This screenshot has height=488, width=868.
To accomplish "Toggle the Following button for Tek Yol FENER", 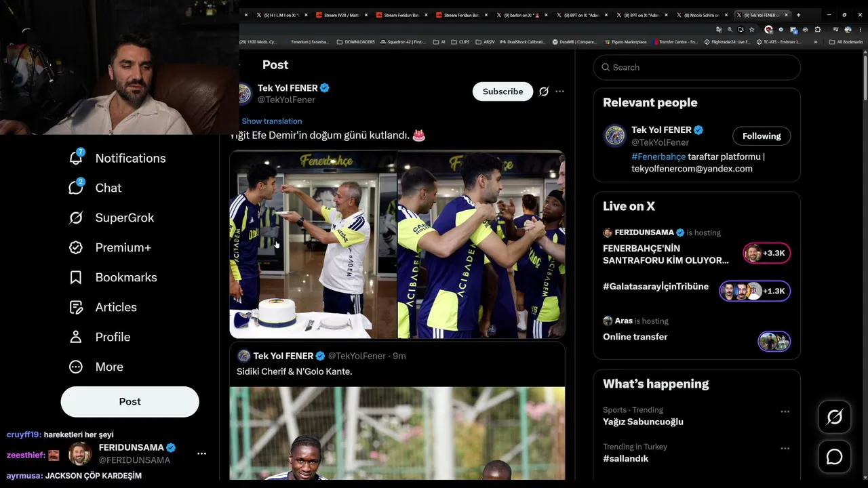I will [x=762, y=136].
